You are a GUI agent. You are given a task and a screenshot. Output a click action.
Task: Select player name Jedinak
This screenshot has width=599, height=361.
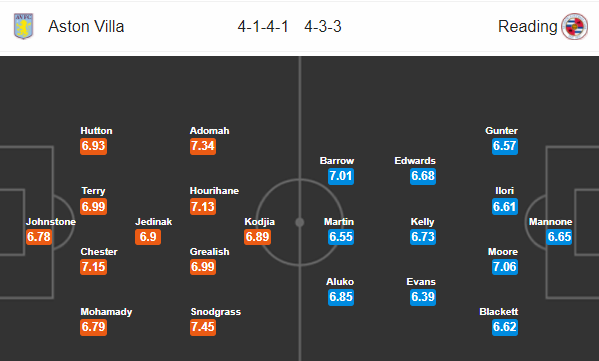click(154, 222)
